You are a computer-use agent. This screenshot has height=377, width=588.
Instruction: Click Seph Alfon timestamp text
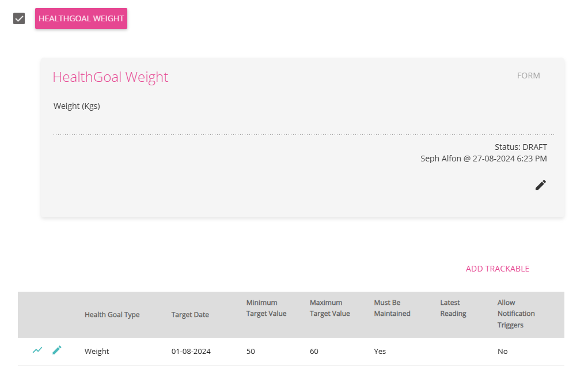(x=483, y=159)
